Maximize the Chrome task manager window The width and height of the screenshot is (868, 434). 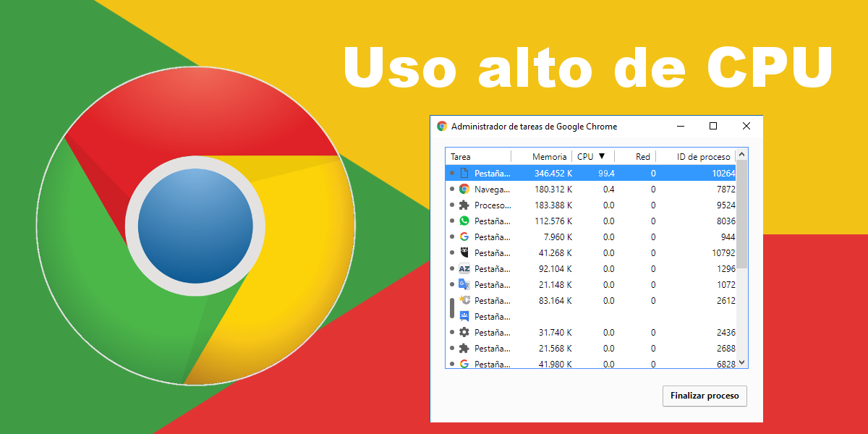713,126
